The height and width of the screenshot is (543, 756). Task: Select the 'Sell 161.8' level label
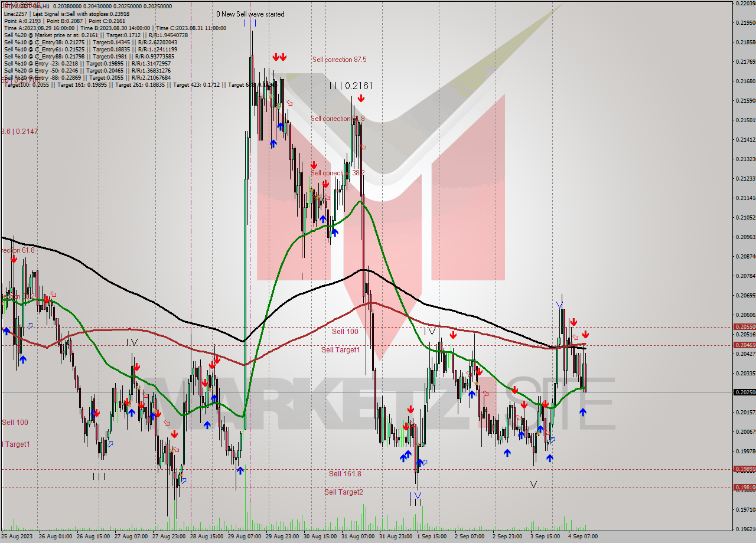(x=345, y=473)
